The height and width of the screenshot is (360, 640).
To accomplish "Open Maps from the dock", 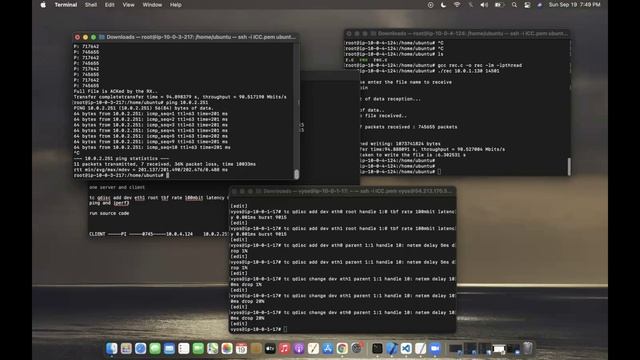I will 212,348.
